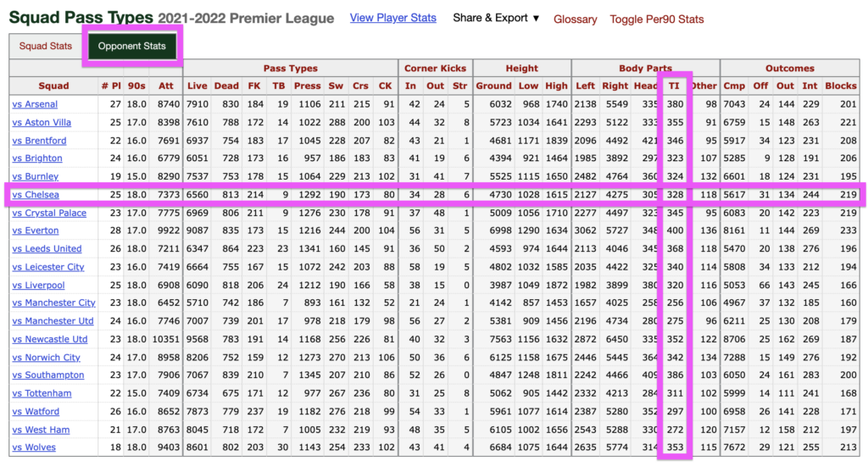
Task: Open the vs Watford squad link
Action: [36, 412]
